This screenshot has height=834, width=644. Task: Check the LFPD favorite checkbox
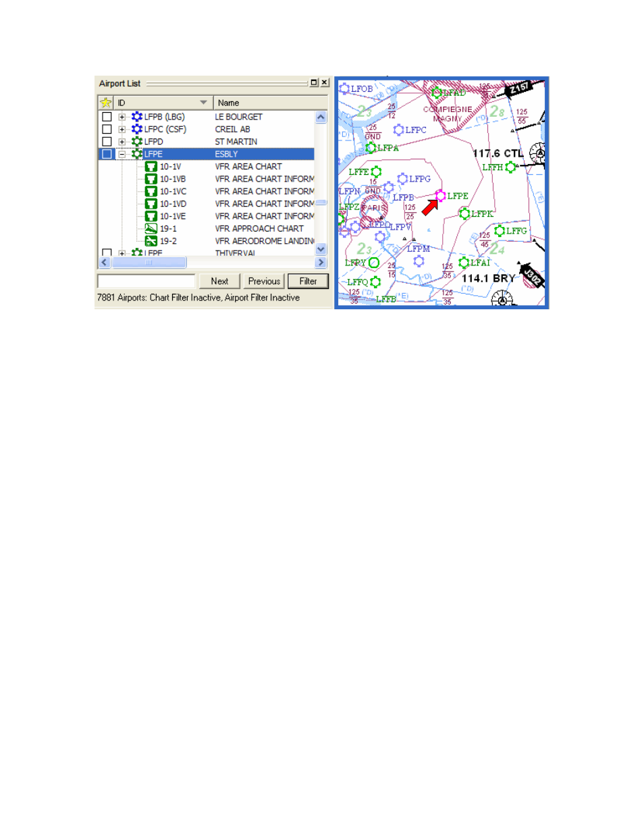107,142
